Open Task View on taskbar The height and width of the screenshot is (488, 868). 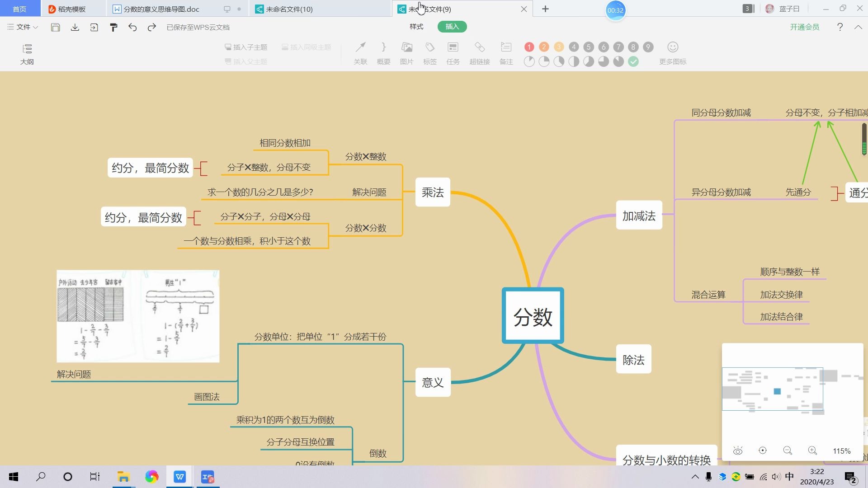click(94, 477)
